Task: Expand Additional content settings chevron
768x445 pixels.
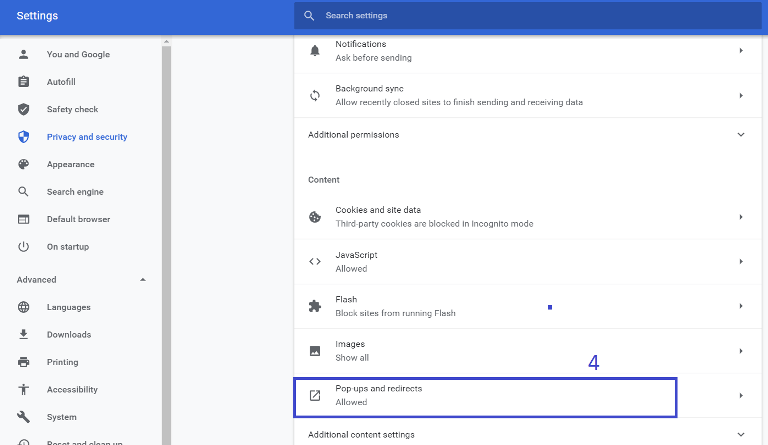Action: [x=741, y=434]
